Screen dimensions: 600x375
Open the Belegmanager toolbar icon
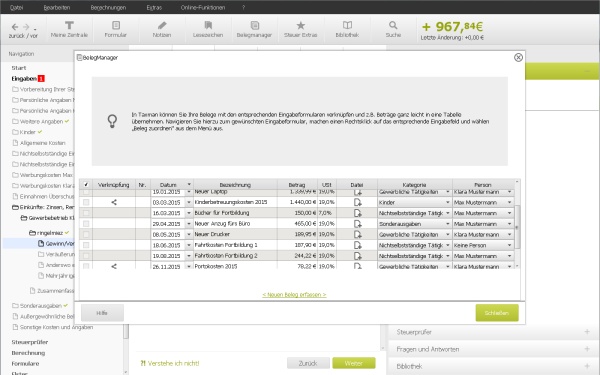pyautogui.click(x=254, y=29)
